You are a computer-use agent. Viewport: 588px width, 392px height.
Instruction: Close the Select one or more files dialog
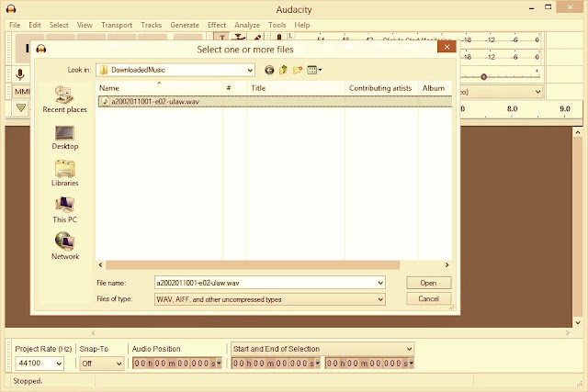pos(447,47)
